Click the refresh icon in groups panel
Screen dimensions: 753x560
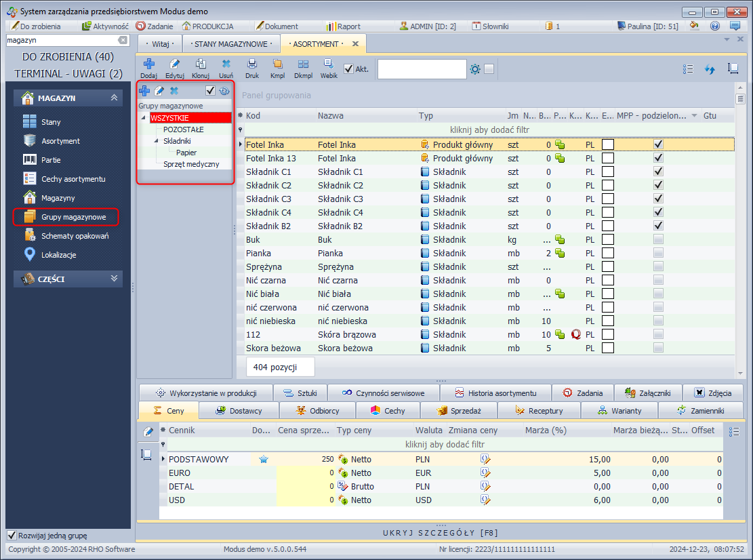pyautogui.click(x=224, y=91)
